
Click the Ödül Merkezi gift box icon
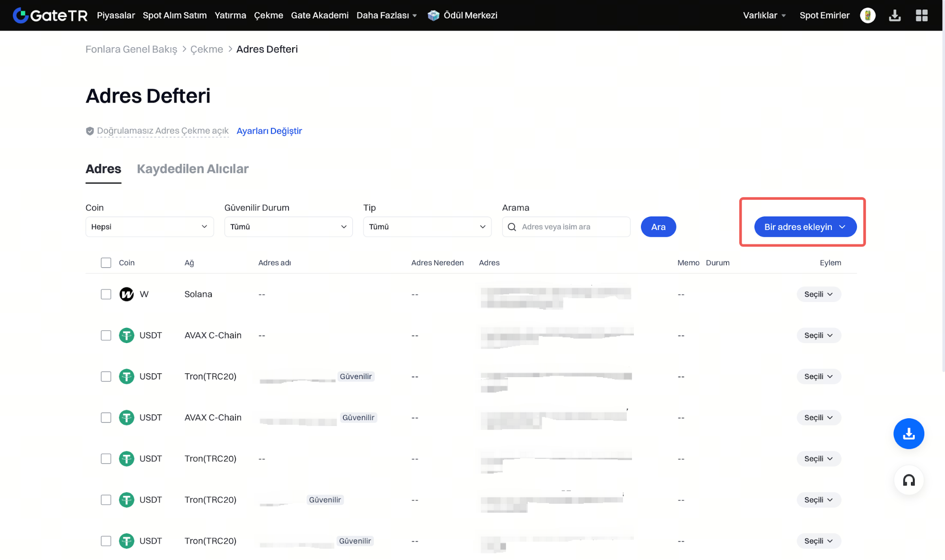coord(433,15)
